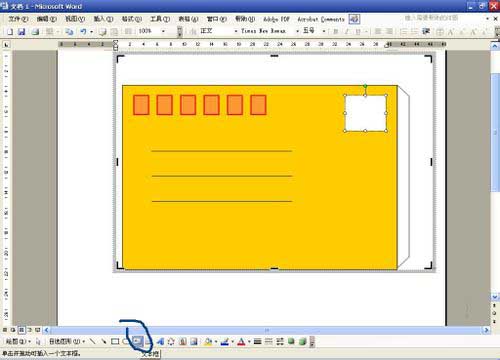Expand the Line Color dropdown arrow
The height and width of the screenshot is (360, 500).
click(232, 341)
